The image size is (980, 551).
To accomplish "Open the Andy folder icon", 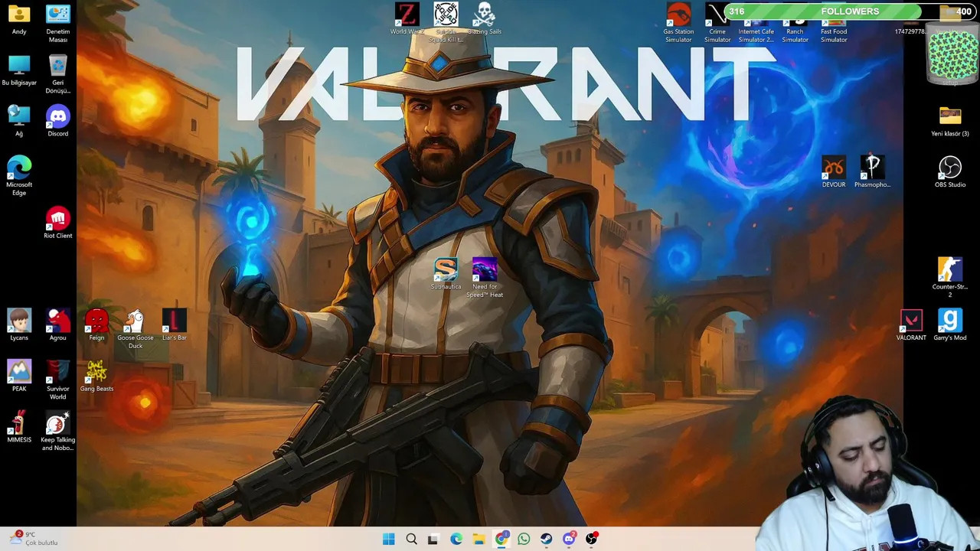I will pos(19,20).
